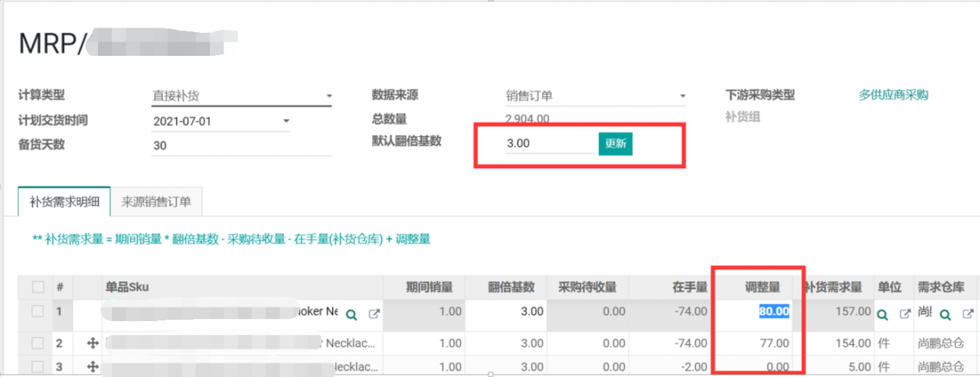The height and width of the screenshot is (377, 980).
Task: Click the 在手量 value -74.00 in row 2
Action: click(x=691, y=343)
